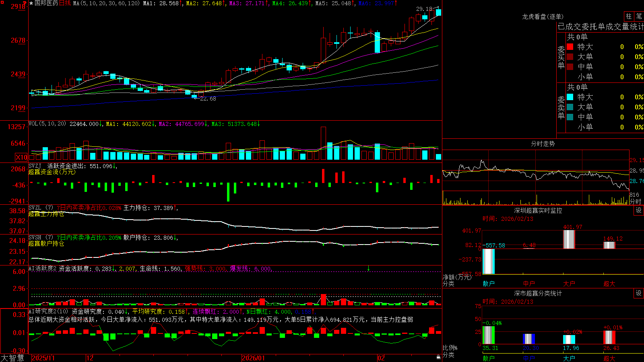Click the 龙虎看盘(逐单) panel title
Viewport: 644px width, 362px height.
tap(543, 16)
